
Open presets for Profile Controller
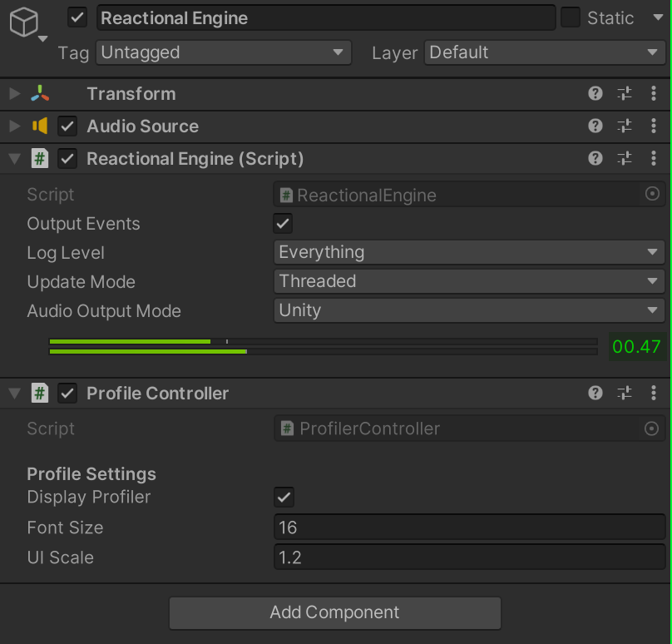(x=625, y=394)
